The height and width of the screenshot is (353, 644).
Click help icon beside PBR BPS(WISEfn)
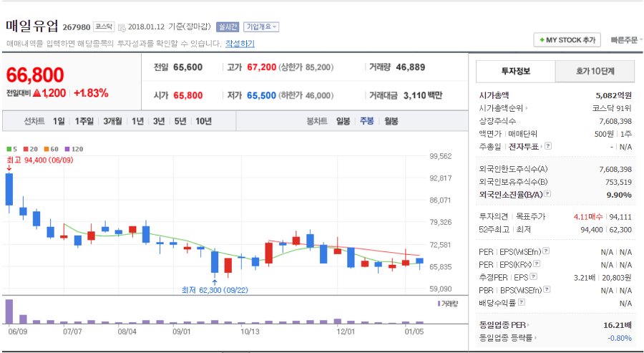[x=547, y=289]
